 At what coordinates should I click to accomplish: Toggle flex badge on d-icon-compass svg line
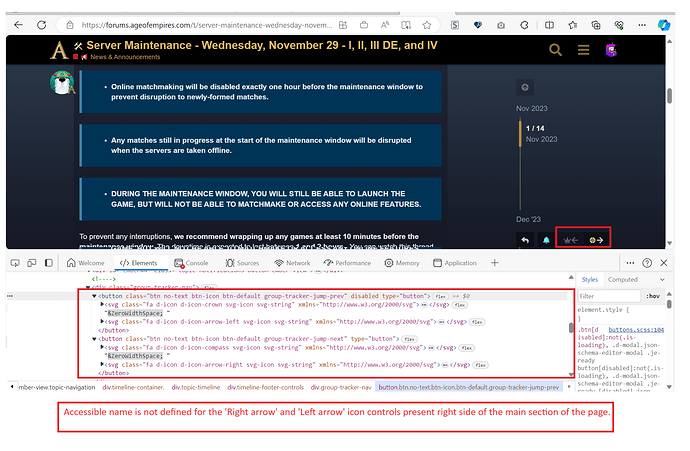[467, 348]
